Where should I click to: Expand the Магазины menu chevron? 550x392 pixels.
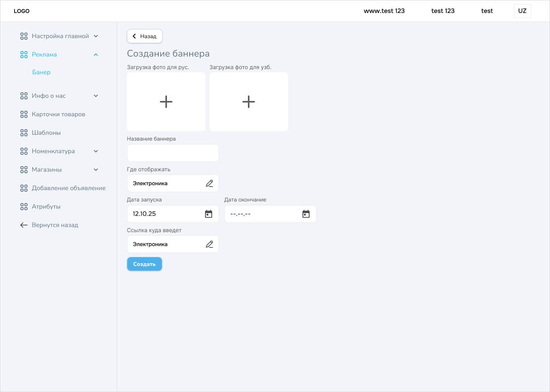[96, 170]
